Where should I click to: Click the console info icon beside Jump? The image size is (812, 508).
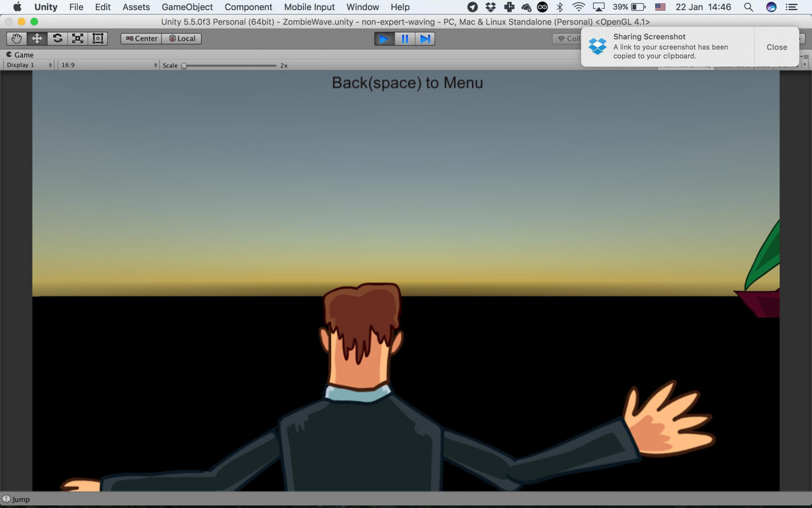point(6,499)
